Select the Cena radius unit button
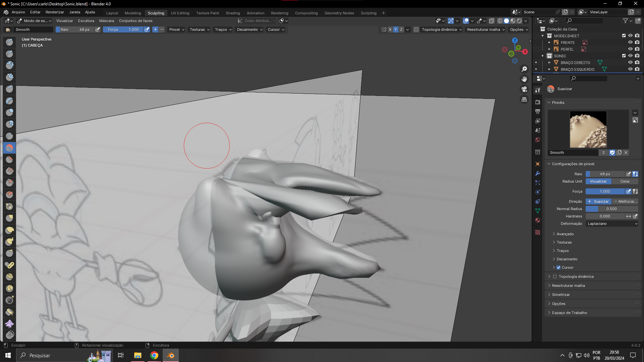This screenshot has width=644, height=362. pyautogui.click(x=625, y=181)
